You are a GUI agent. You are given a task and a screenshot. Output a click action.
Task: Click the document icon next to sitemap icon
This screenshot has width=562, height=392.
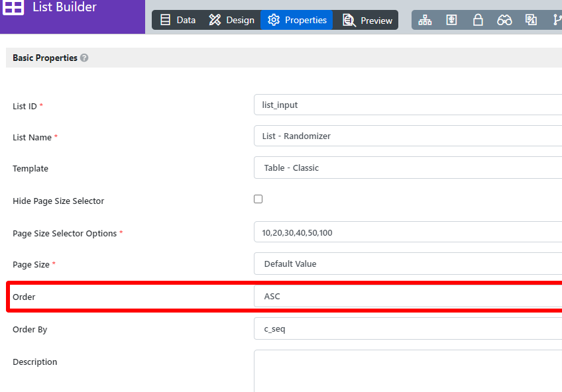pos(451,20)
